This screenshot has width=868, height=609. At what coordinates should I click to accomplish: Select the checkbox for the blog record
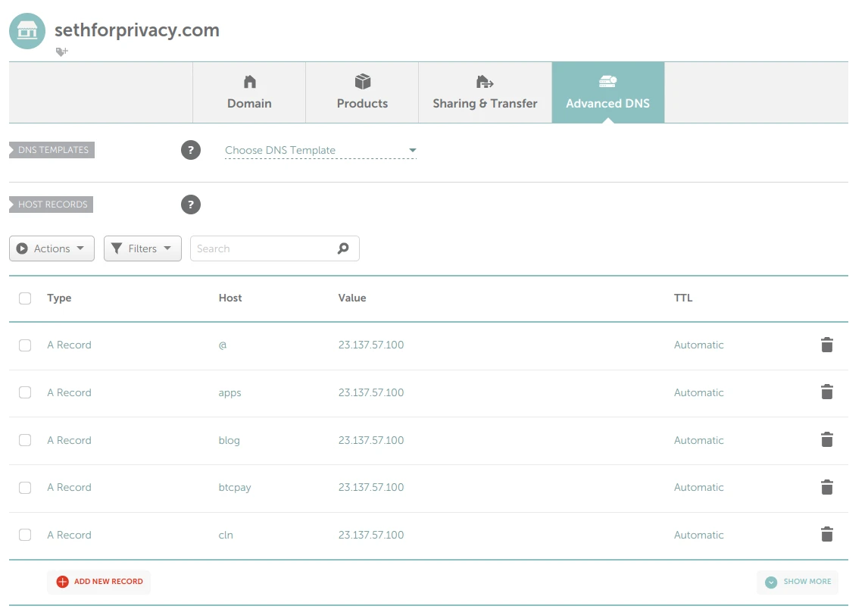pyautogui.click(x=24, y=440)
